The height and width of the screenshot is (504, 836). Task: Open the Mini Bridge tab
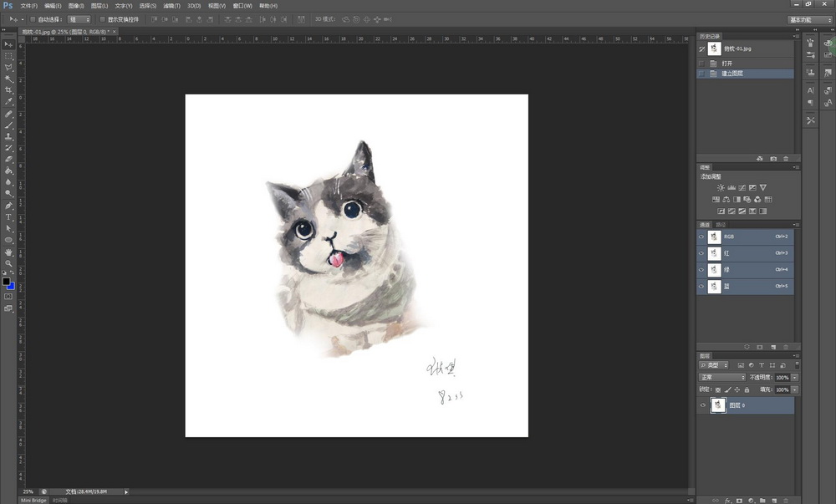coord(33,501)
